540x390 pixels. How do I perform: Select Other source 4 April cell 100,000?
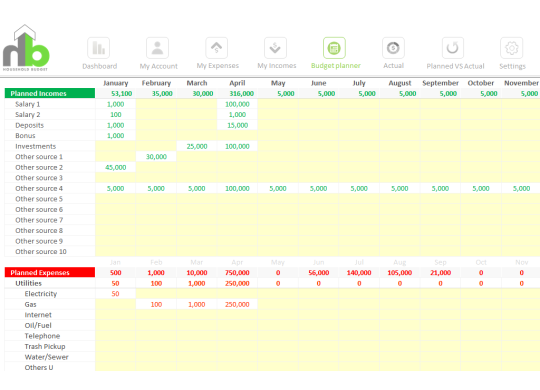click(x=237, y=188)
